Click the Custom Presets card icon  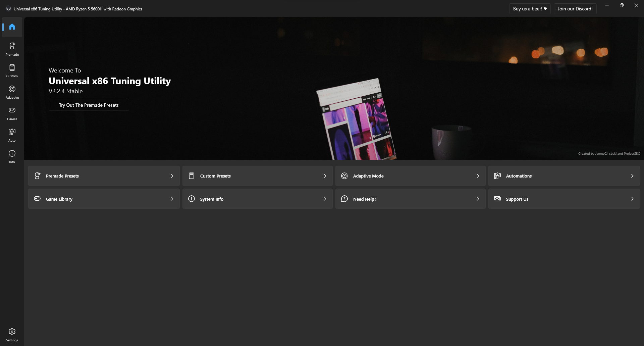(192, 176)
